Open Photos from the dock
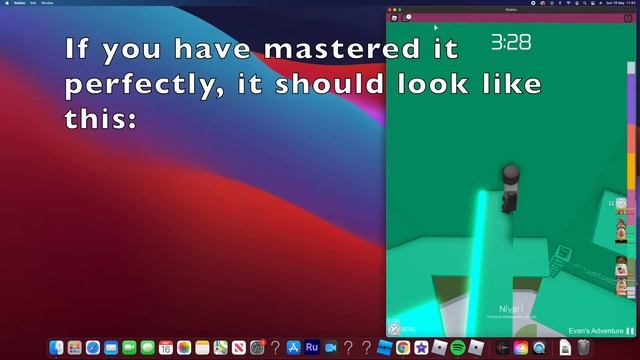The image size is (640, 360). point(184,348)
